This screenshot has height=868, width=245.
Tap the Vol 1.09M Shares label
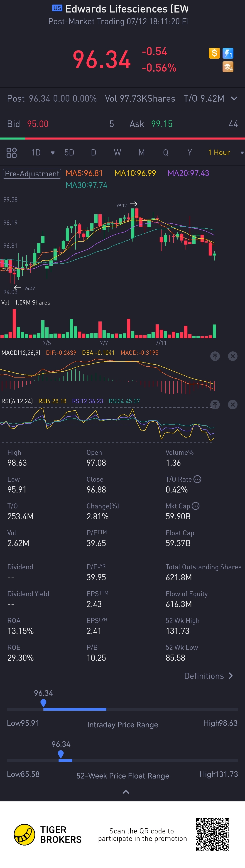[x=26, y=303]
